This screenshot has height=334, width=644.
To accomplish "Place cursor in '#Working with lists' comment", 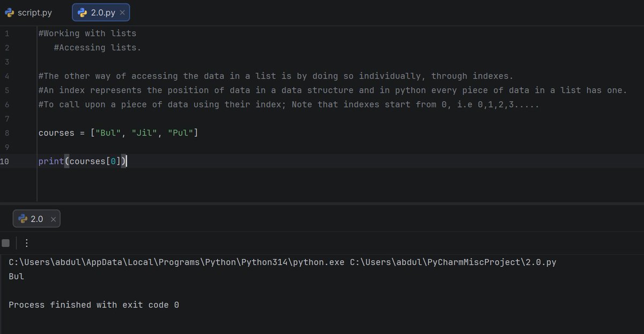I will tap(87, 33).
